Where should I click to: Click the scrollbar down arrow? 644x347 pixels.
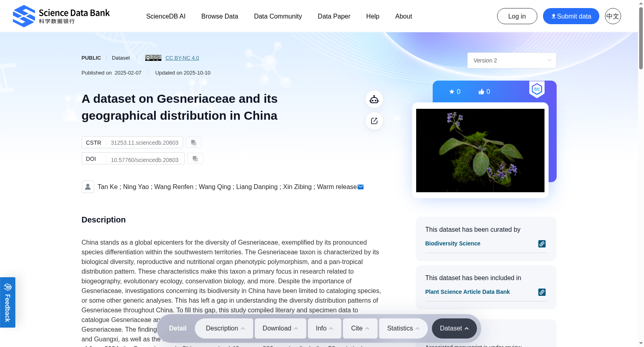(641, 343)
